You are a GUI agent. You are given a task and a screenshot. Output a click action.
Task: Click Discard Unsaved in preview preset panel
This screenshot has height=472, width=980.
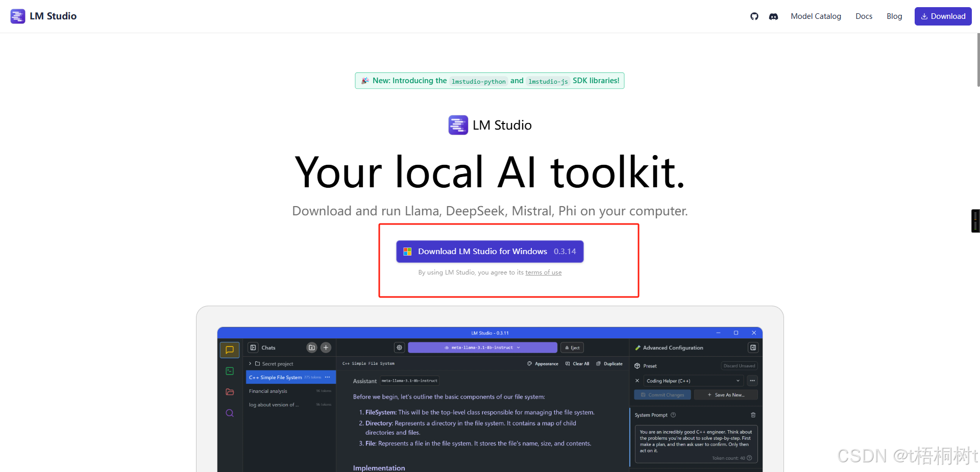pos(739,366)
